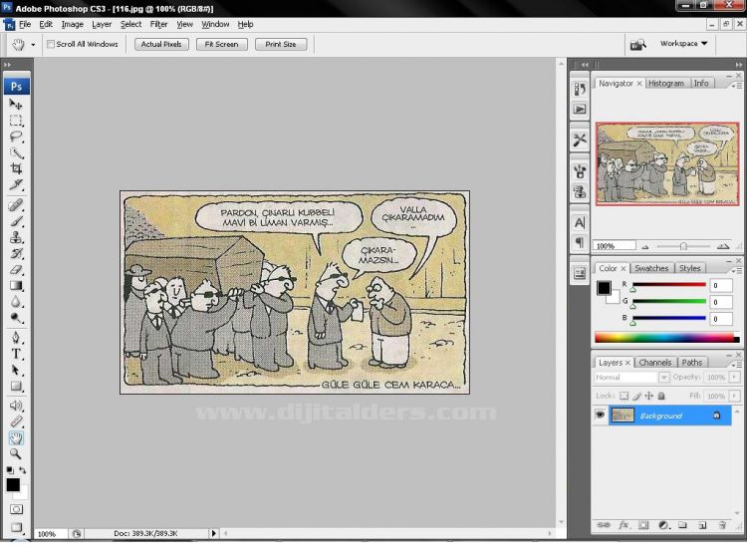Adjust the Navigator zoom slider

click(683, 246)
